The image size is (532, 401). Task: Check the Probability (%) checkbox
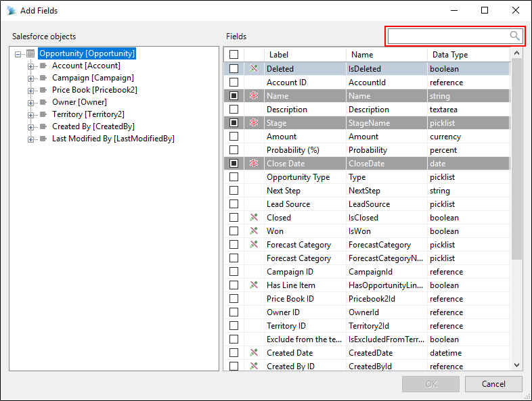(234, 150)
